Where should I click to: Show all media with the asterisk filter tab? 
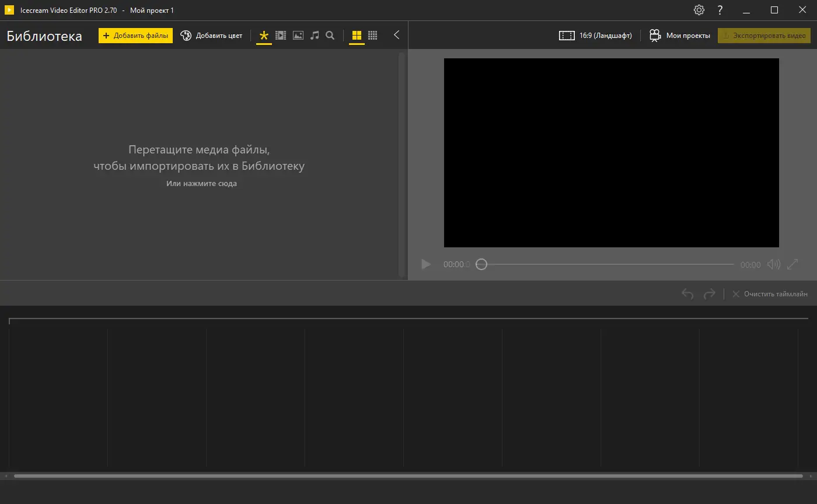264,35
